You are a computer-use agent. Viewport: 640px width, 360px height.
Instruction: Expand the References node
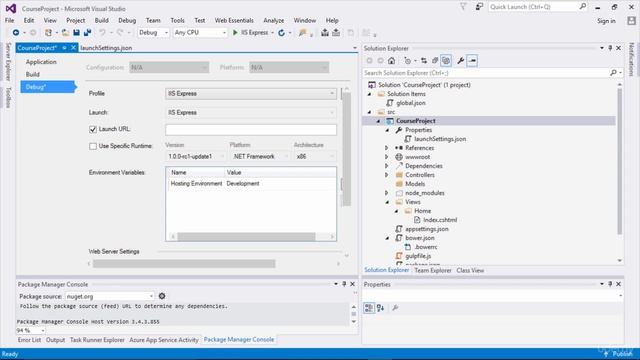(x=386, y=148)
